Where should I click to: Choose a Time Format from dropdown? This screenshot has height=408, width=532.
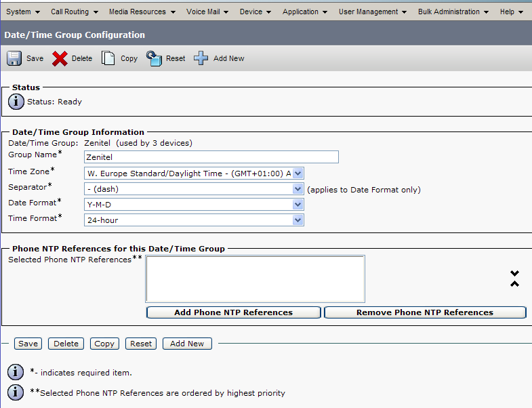[x=194, y=220]
